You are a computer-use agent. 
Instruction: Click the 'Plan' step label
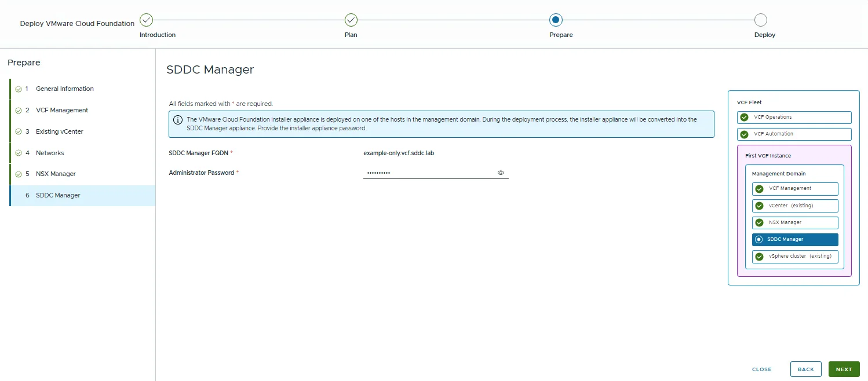pyautogui.click(x=351, y=35)
